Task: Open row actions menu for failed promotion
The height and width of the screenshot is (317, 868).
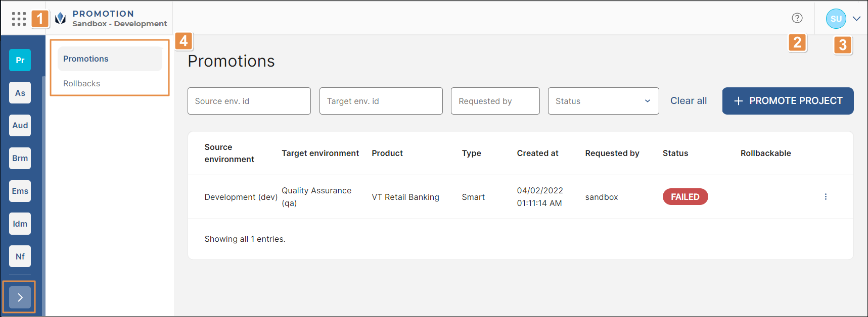Action: point(826,197)
